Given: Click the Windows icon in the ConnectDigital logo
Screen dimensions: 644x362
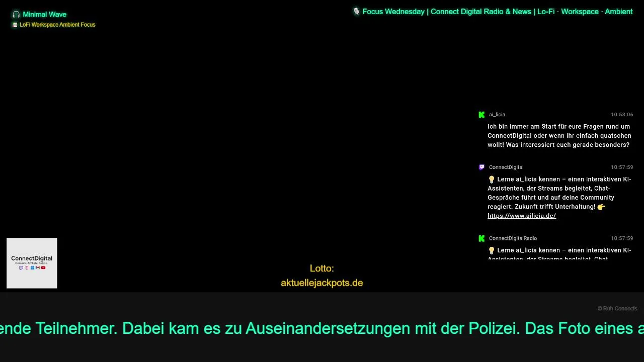Looking at the screenshot, I should (32, 267).
